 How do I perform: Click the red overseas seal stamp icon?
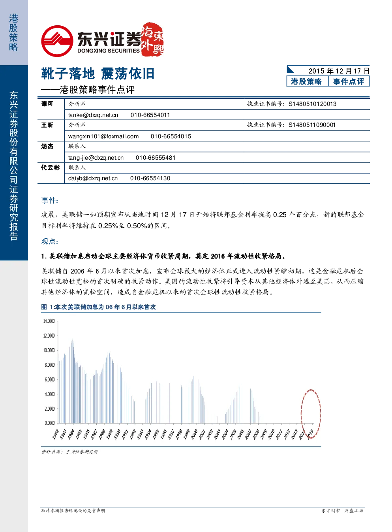[152, 39]
